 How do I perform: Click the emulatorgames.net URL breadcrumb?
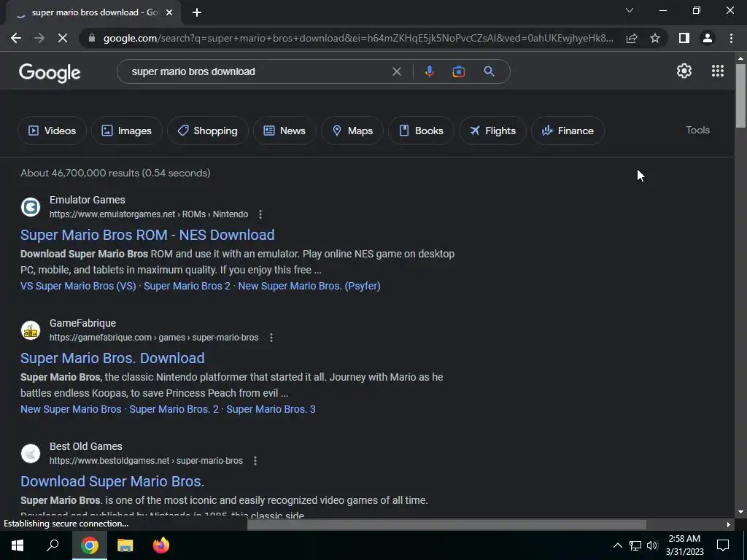click(149, 214)
